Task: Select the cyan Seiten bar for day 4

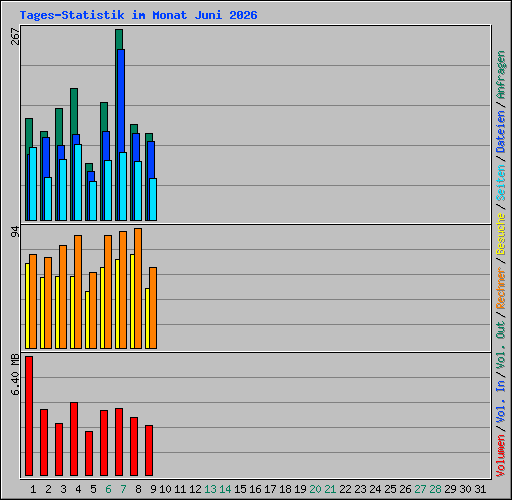Action: pyautogui.click(x=78, y=182)
